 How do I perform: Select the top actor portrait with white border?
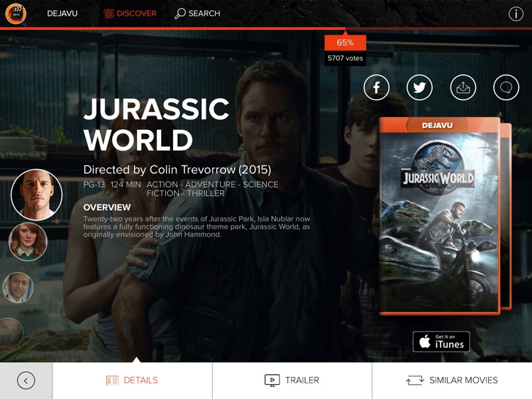click(x=37, y=195)
